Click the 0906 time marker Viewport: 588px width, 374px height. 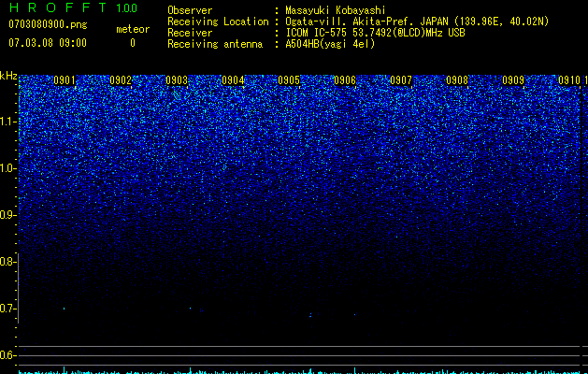[345, 80]
